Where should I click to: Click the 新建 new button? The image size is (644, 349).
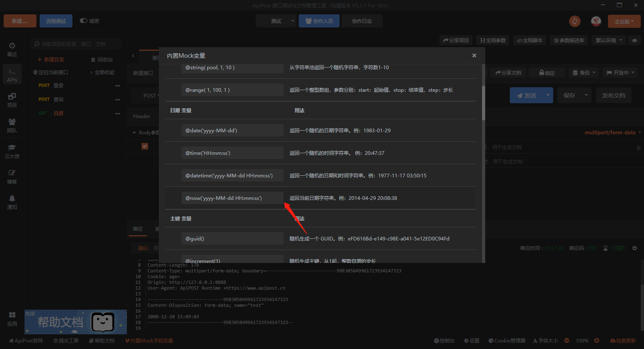click(x=20, y=21)
